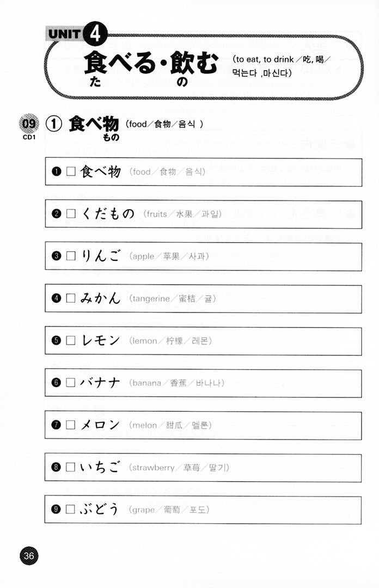379x588 pixels.
Task: Click the 食べ物 section heading
Action: tap(93, 125)
